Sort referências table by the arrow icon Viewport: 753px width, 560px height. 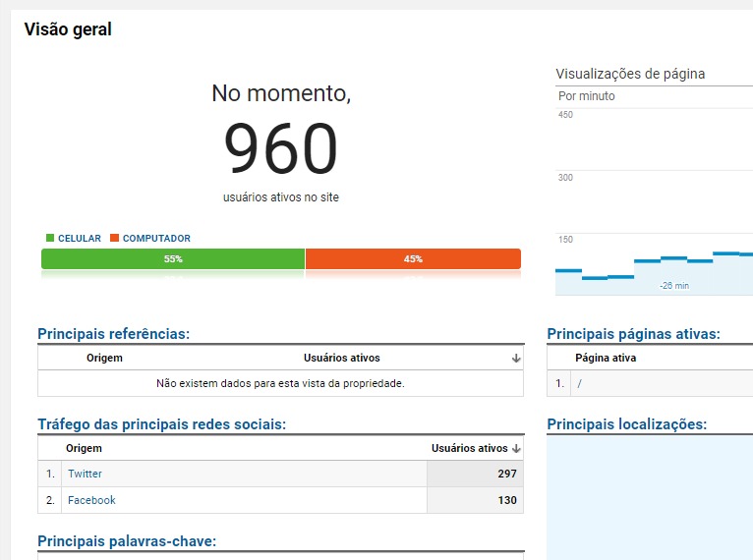[x=516, y=359]
